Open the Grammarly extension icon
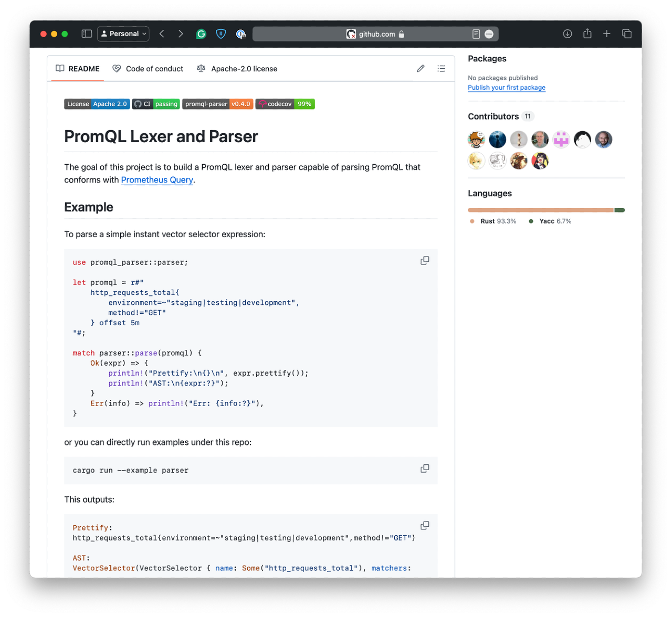Image resolution: width=672 pixels, height=617 pixels. tap(201, 34)
